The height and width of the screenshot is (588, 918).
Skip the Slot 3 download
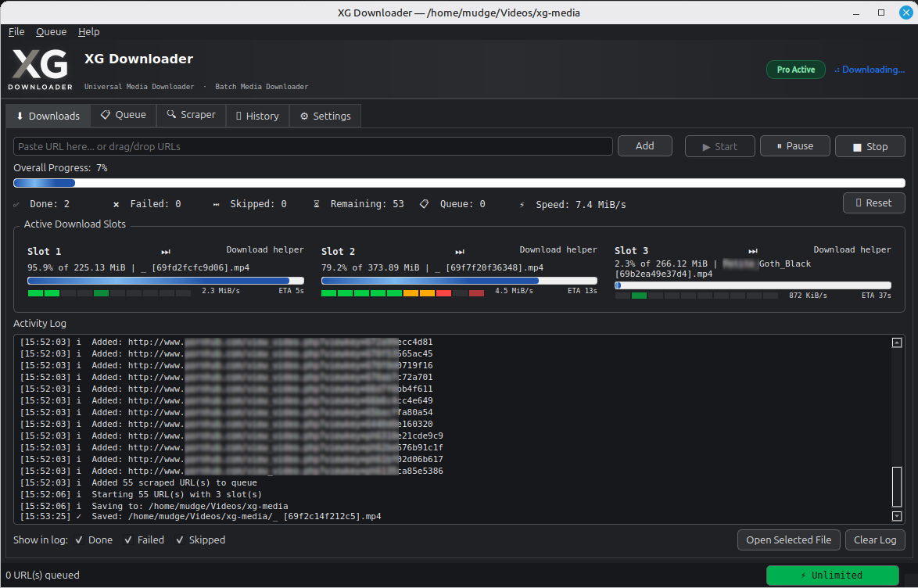tap(753, 251)
